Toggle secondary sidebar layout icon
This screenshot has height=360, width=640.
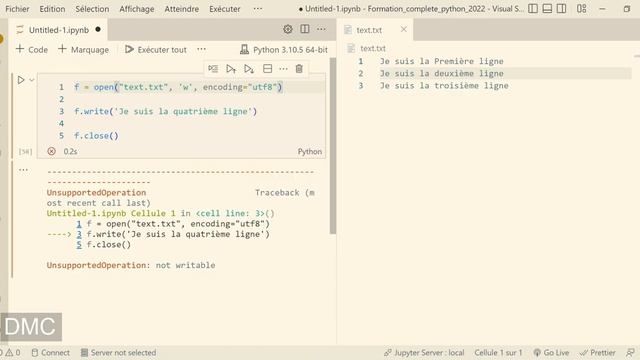pos(562,9)
